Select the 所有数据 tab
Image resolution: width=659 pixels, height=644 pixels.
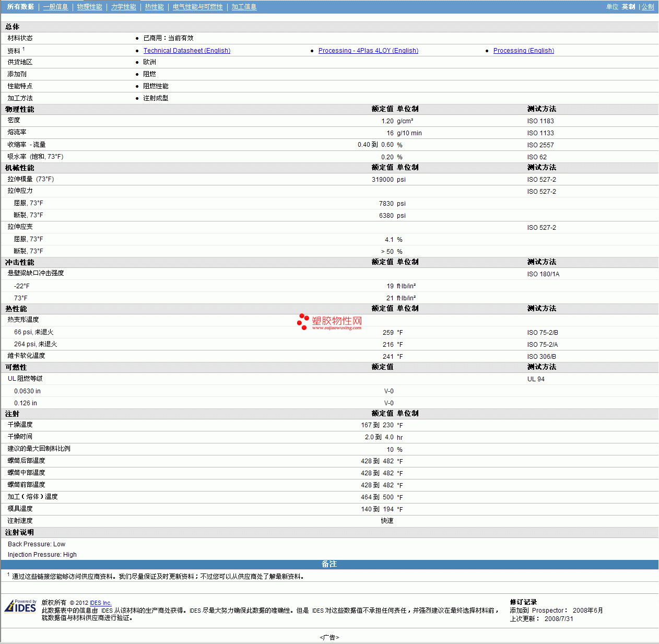(20, 7)
